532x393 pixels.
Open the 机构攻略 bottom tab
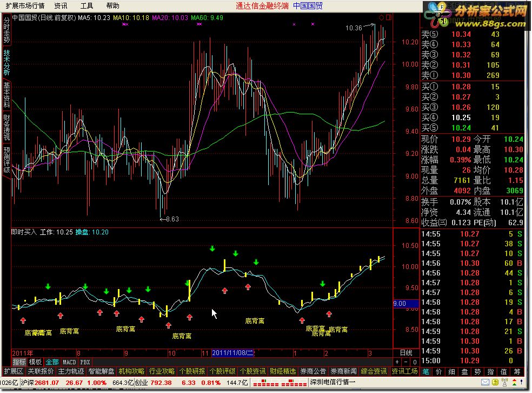click(131, 371)
